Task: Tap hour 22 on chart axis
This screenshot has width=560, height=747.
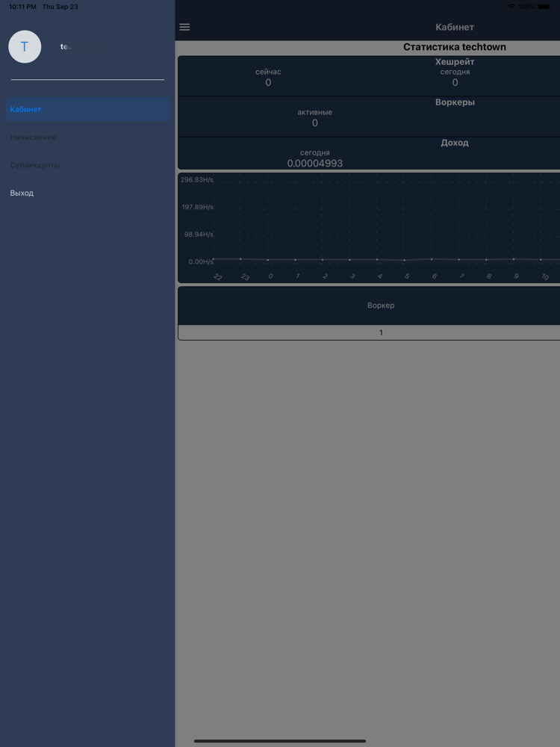Action: [217, 277]
